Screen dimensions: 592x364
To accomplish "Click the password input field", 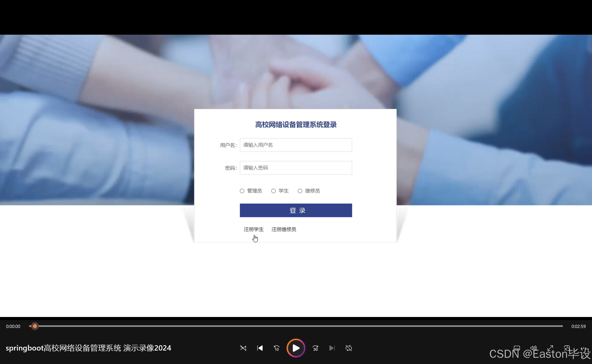I will coord(295,168).
